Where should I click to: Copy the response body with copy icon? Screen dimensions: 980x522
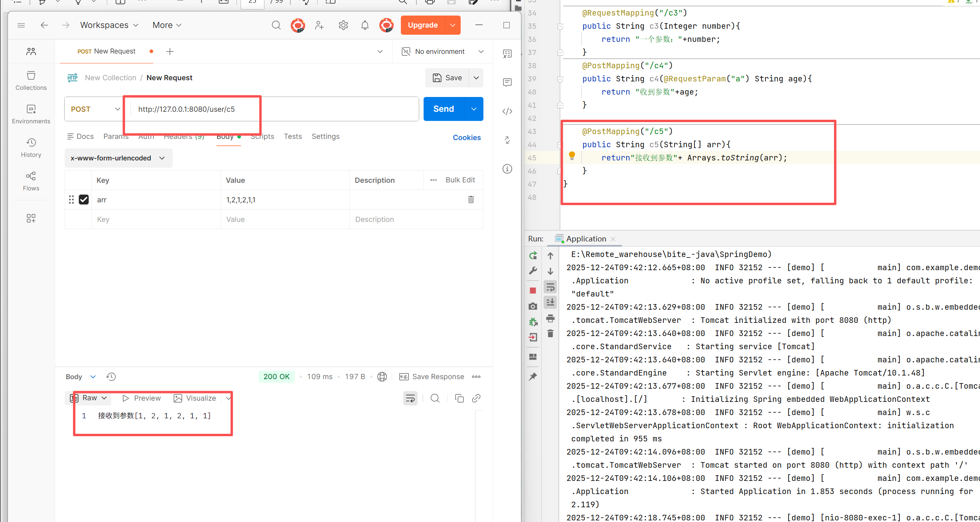pyautogui.click(x=459, y=398)
